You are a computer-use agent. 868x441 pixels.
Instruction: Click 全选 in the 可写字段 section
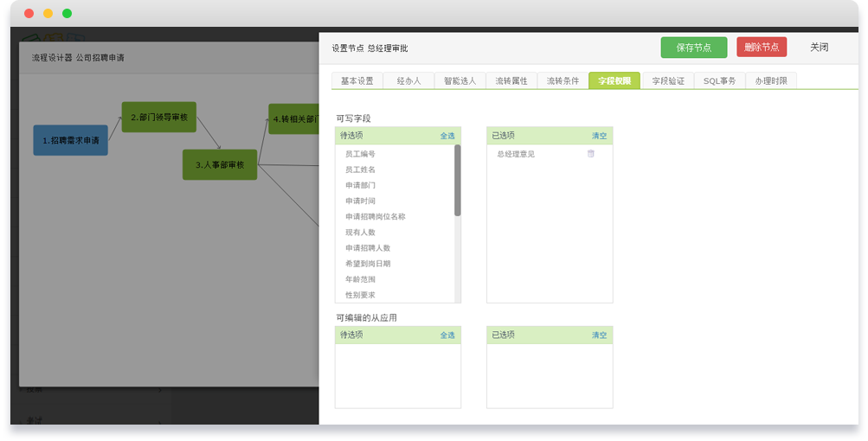447,136
